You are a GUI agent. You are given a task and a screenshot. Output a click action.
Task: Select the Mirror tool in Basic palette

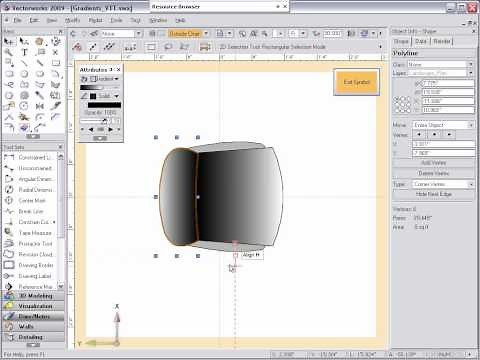tap(40, 106)
